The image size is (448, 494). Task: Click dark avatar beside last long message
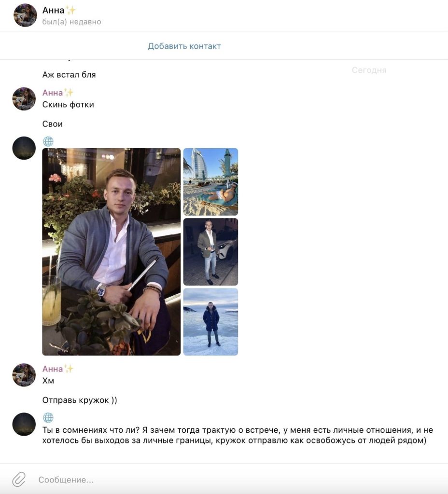coord(24,424)
